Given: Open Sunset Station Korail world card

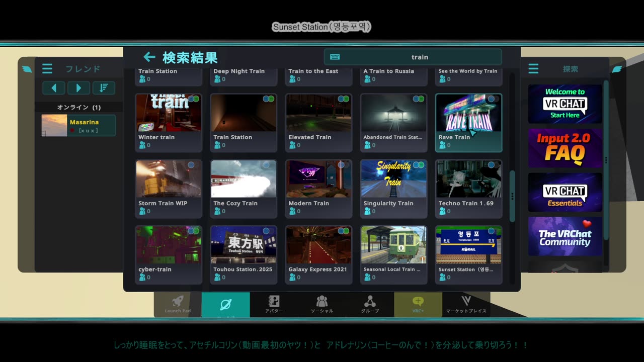Looking at the screenshot, I should (x=468, y=255).
